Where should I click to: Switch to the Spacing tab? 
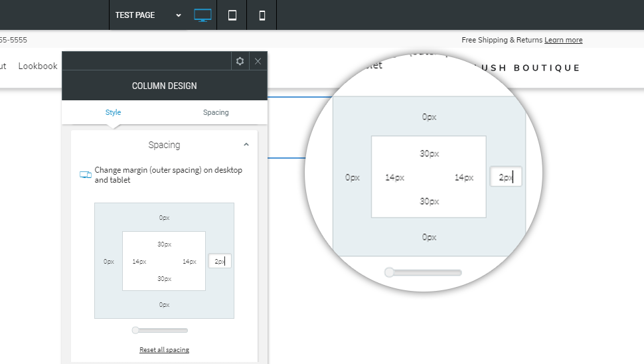pyautogui.click(x=216, y=112)
